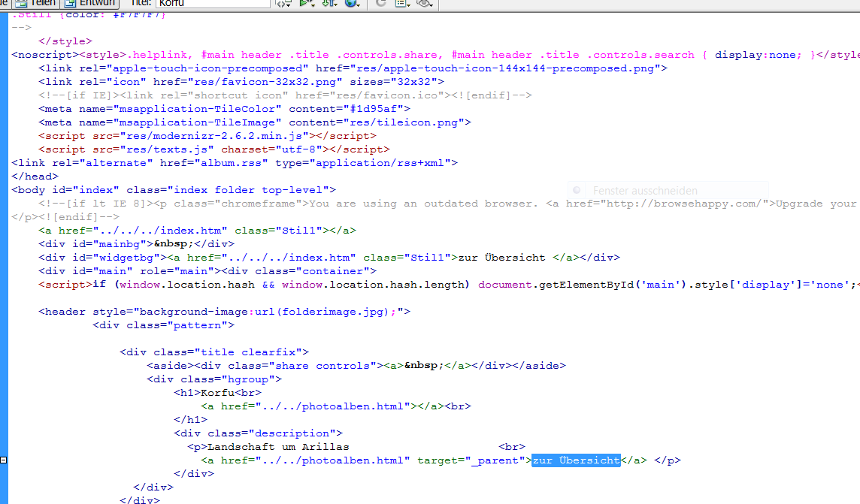This screenshot has width=860, height=504.
Task: Click the '</p><![endif]-->' line
Action: tap(65, 217)
